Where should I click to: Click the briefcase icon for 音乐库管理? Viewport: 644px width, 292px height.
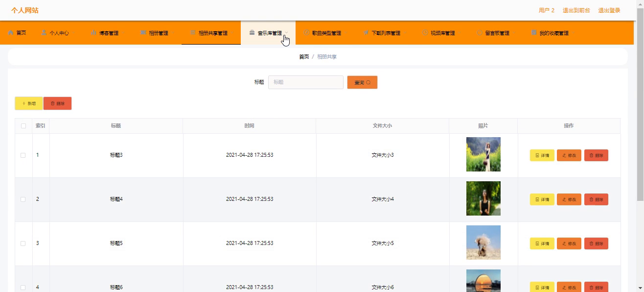[x=252, y=33]
